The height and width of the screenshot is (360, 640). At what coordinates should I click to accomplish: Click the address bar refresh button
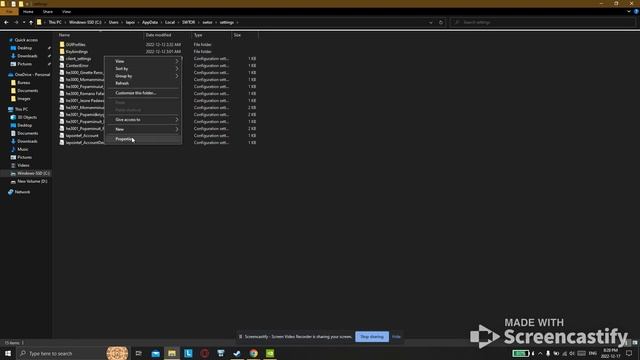pos(441,22)
